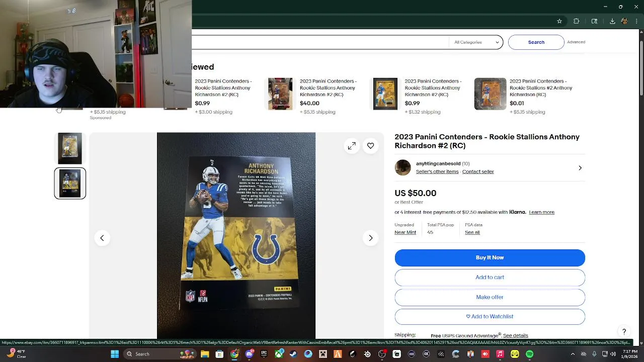Click the Search button
644x362 pixels.
pyautogui.click(x=536, y=42)
